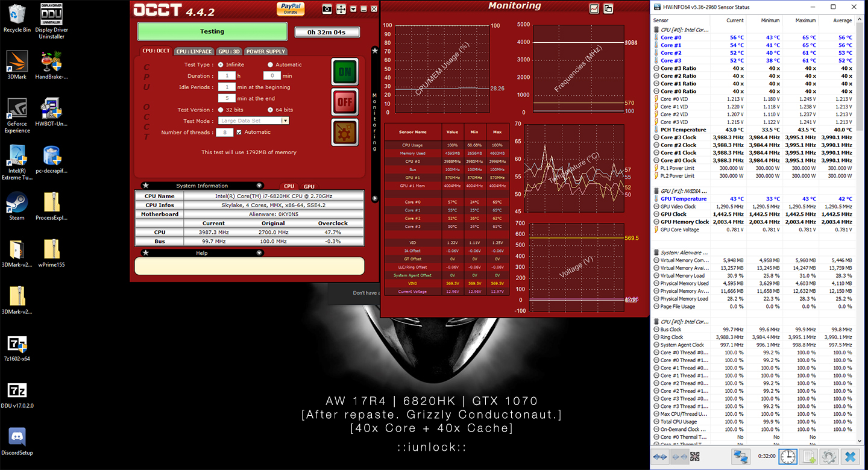Click the idle minutes at the beginning field

[x=227, y=87]
